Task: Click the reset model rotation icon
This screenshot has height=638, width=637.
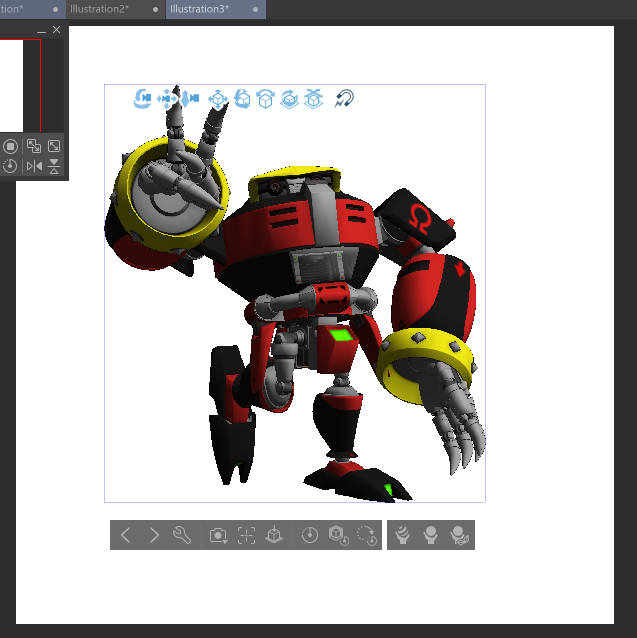Action: pyautogui.click(x=366, y=535)
